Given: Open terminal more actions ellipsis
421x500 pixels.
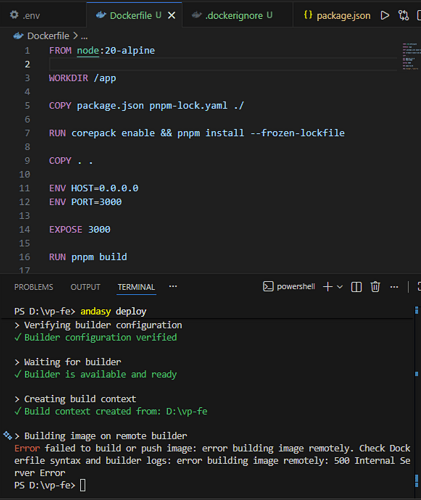Looking at the screenshot, I should (x=394, y=287).
